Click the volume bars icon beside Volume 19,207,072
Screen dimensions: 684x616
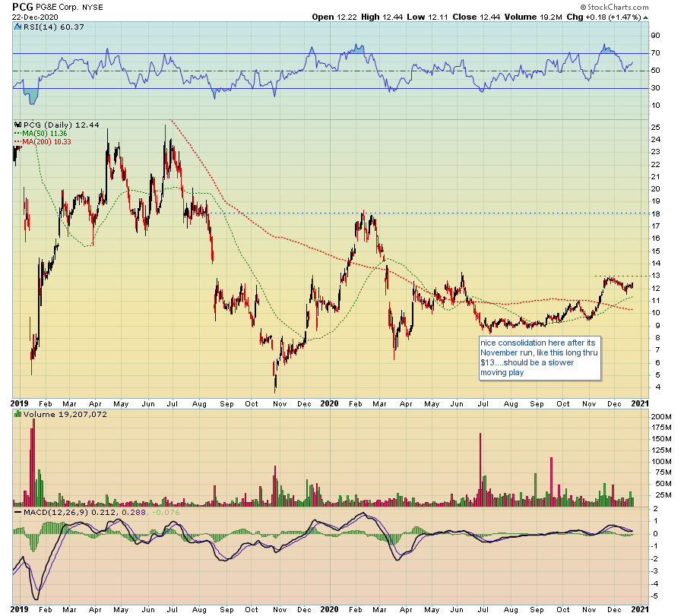tap(18, 414)
